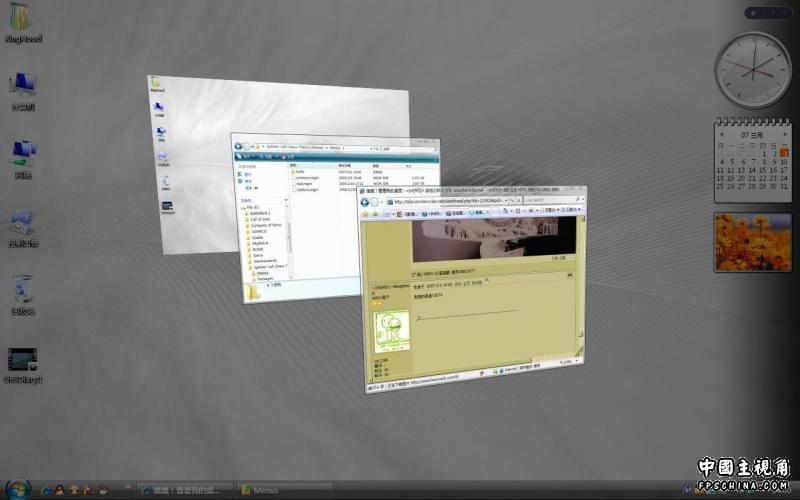Viewport: 800px width, 500px height.
Task: Select date 31 in calendar gadget
Action: [784, 186]
